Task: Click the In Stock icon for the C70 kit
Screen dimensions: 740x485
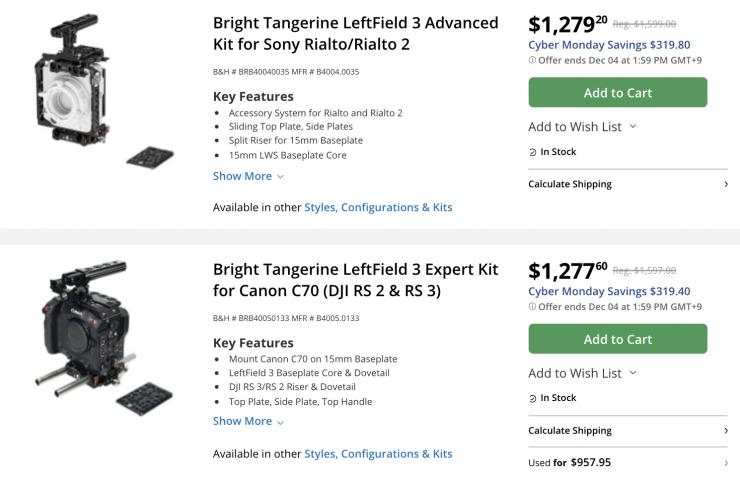Action: 533,398
